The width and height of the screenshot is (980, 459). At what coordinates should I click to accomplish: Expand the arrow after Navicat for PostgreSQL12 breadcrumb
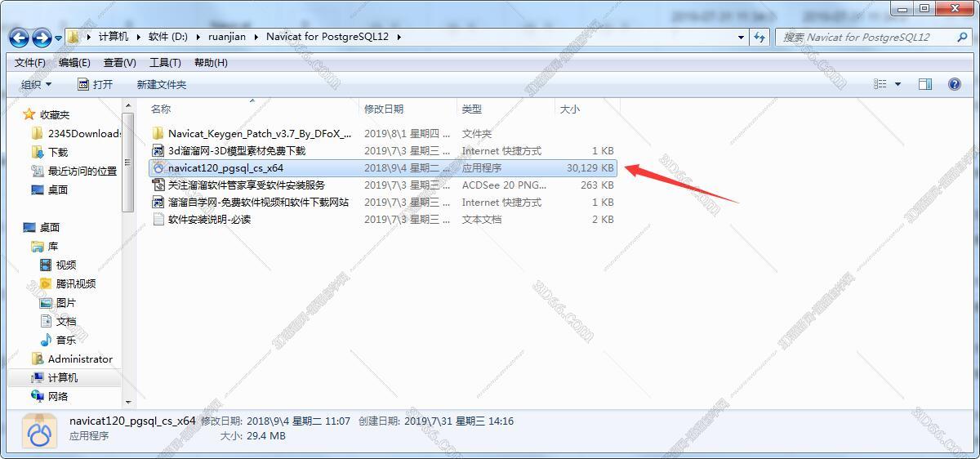tap(399, 37)
